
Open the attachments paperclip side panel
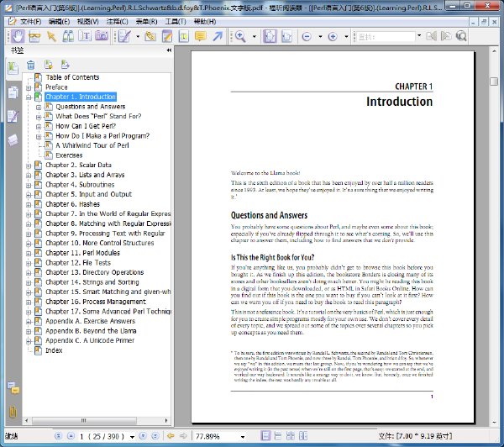click(13, 412)
